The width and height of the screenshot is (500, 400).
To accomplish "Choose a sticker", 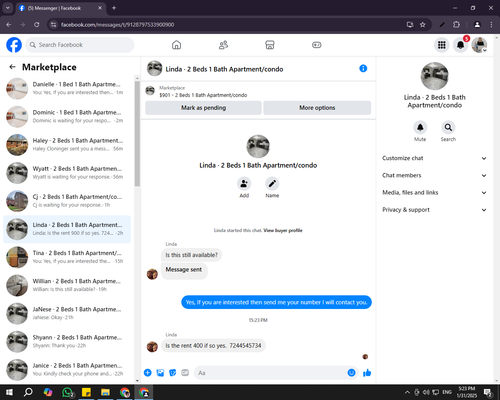I will (173, 373).
